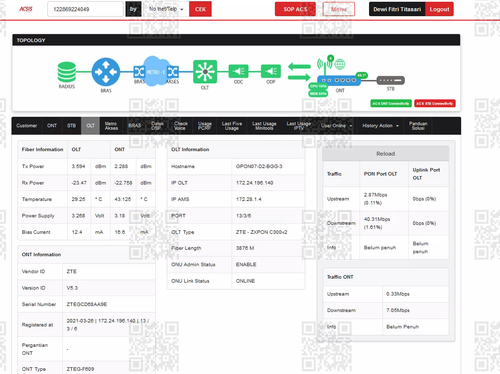Click the OLT hostname value GPON07-D2-BGG-3
Screen dimensions: 500x374
(x=259, y=166)
